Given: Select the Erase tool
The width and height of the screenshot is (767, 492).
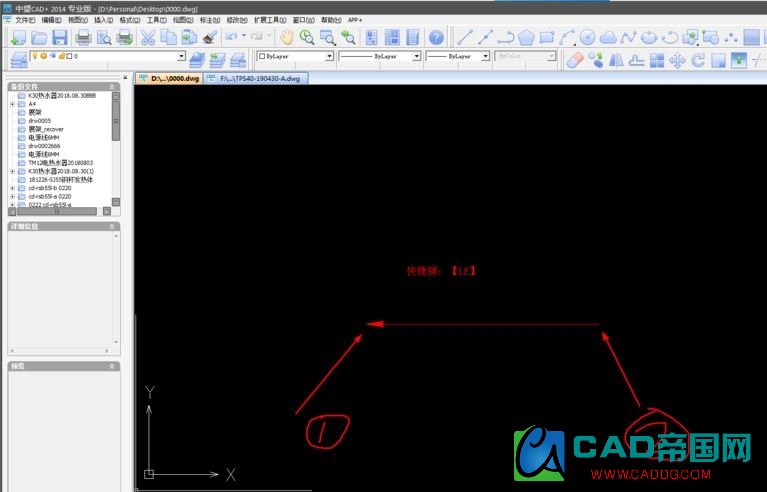Looking at the screenshot, I should (575, 60).
